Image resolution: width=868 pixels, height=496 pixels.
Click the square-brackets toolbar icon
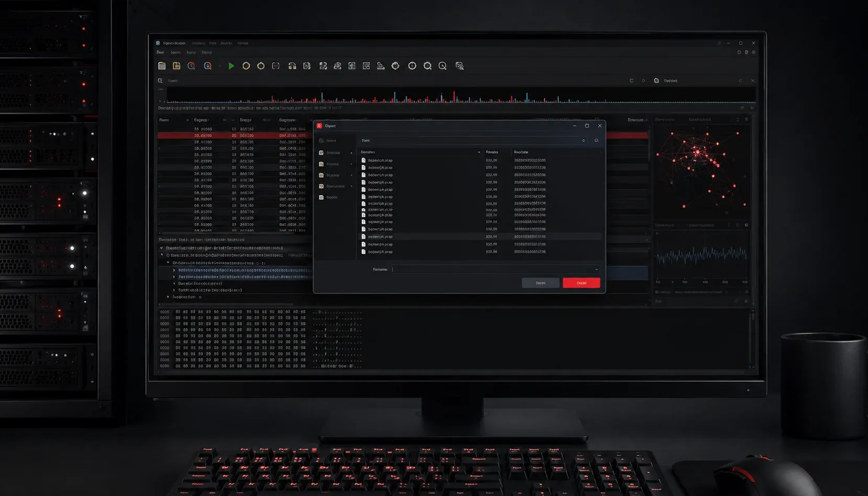click(x=276, y=66)
